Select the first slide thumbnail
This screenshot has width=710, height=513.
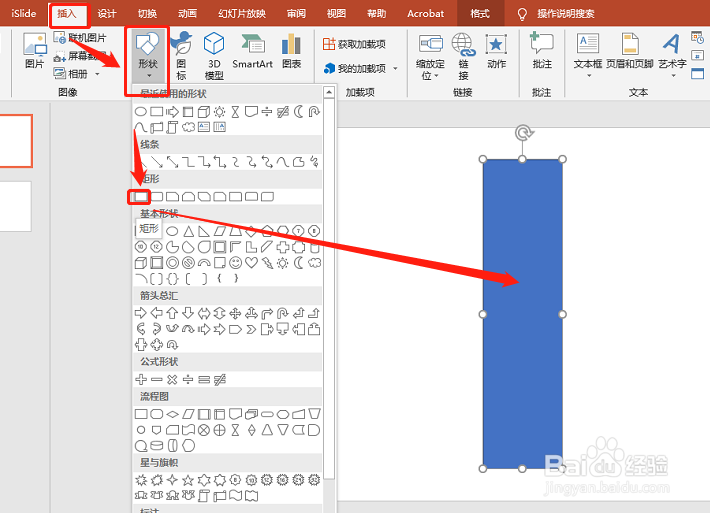[16, 141]
